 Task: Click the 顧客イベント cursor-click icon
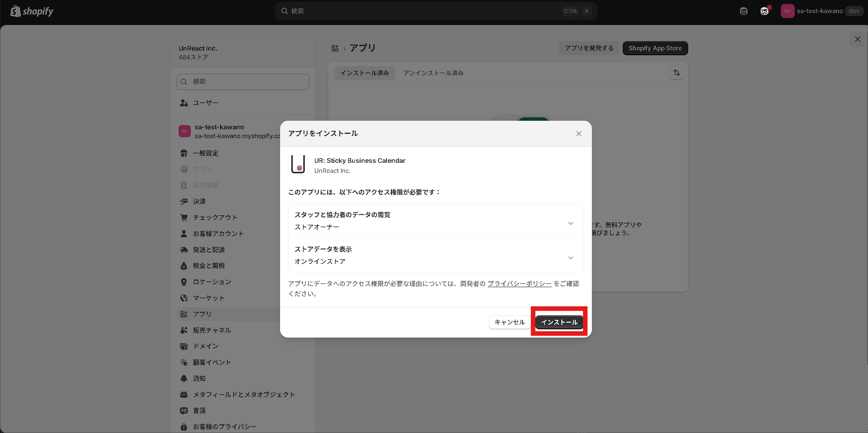pos(184,363)
